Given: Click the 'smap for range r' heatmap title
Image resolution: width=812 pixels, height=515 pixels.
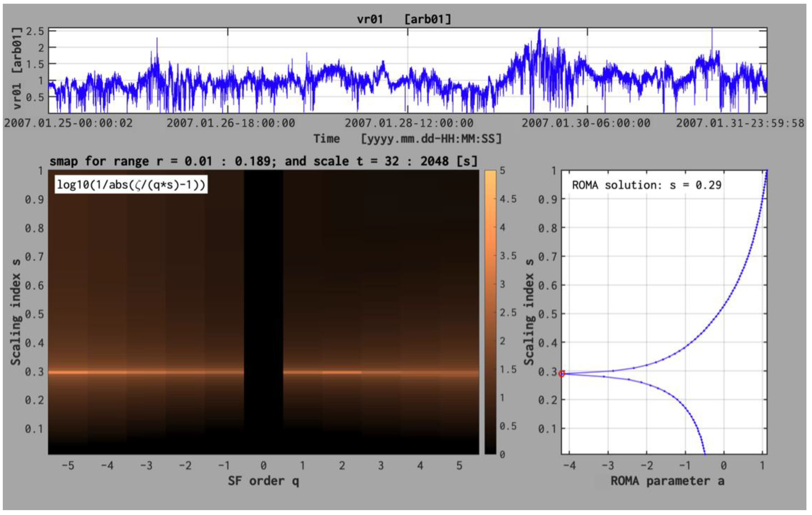Looking at the screenshot, I should click(263, 161).
